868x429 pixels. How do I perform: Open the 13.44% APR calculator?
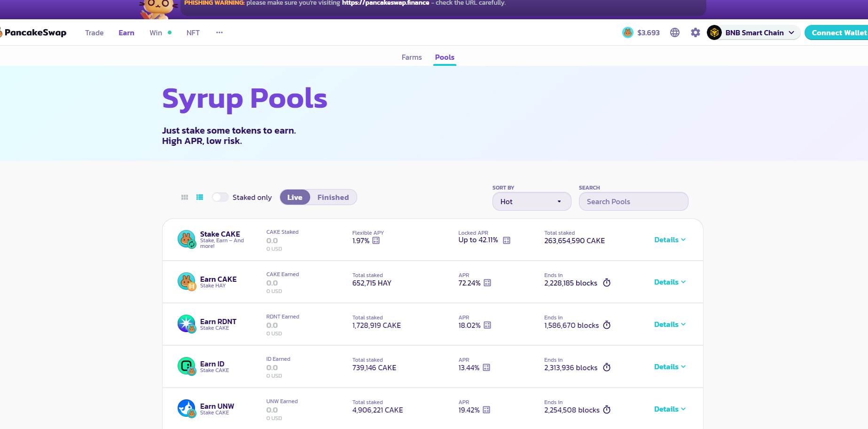(486, 367)
